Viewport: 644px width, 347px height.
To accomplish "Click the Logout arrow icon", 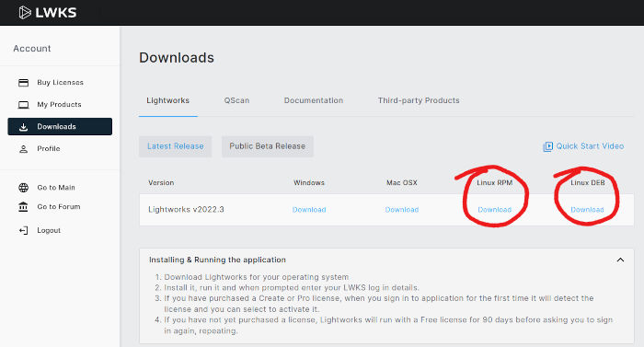I will [23, 231].
